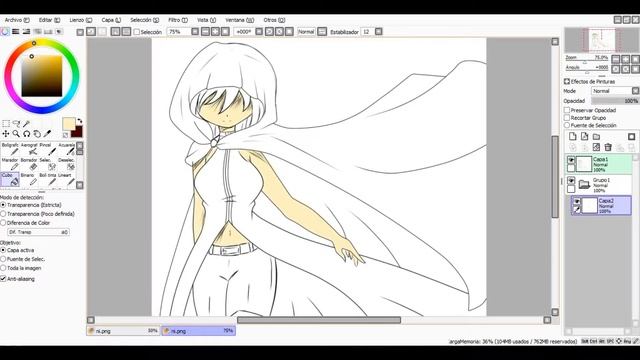Open the Filtro menu

(x=178, y=20)
